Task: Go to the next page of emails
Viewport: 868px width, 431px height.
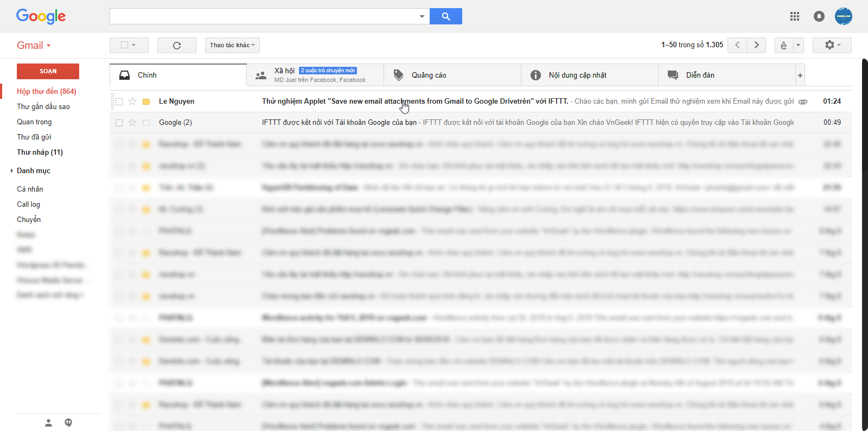Action: point(756,45)
